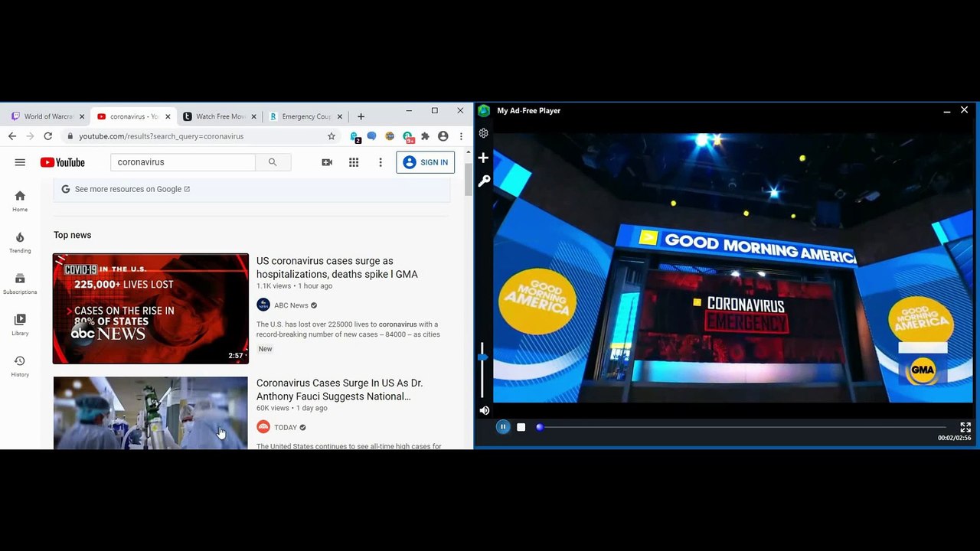Bookmark this page with the star icon
980x551 pixels.
pos(332,136)
